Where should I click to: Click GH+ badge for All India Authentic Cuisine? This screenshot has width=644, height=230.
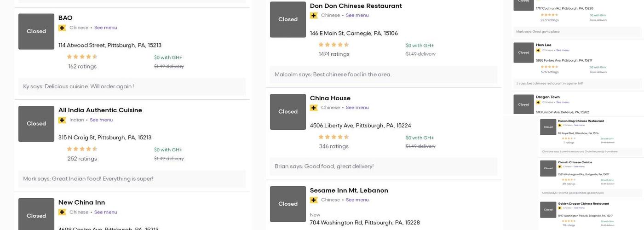(x=62, y=120)
